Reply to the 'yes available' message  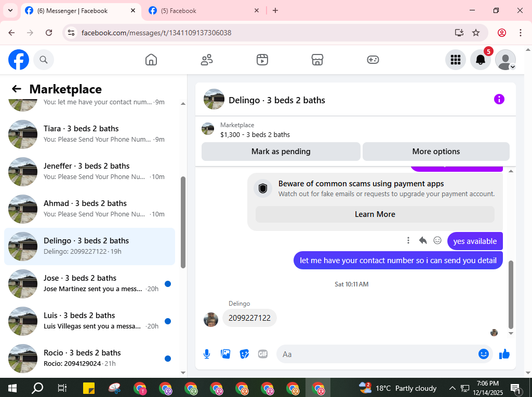pyautogui.click(x=423, y=240)
